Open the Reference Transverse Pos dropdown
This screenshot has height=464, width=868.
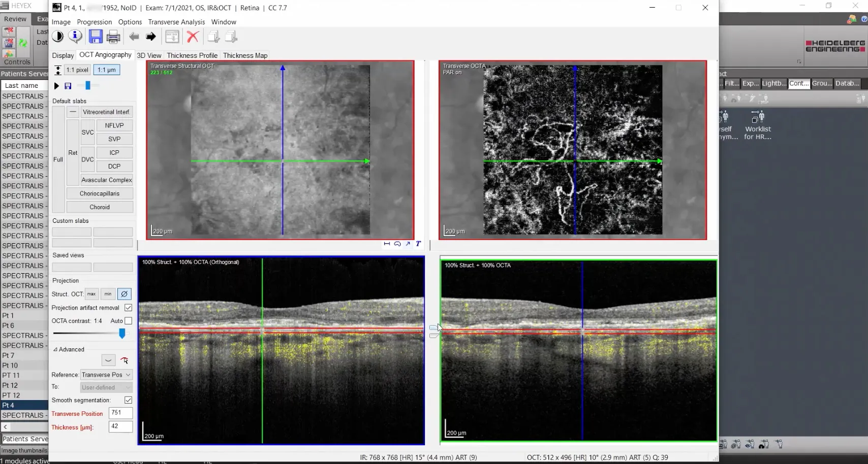[x=106, y=375]
